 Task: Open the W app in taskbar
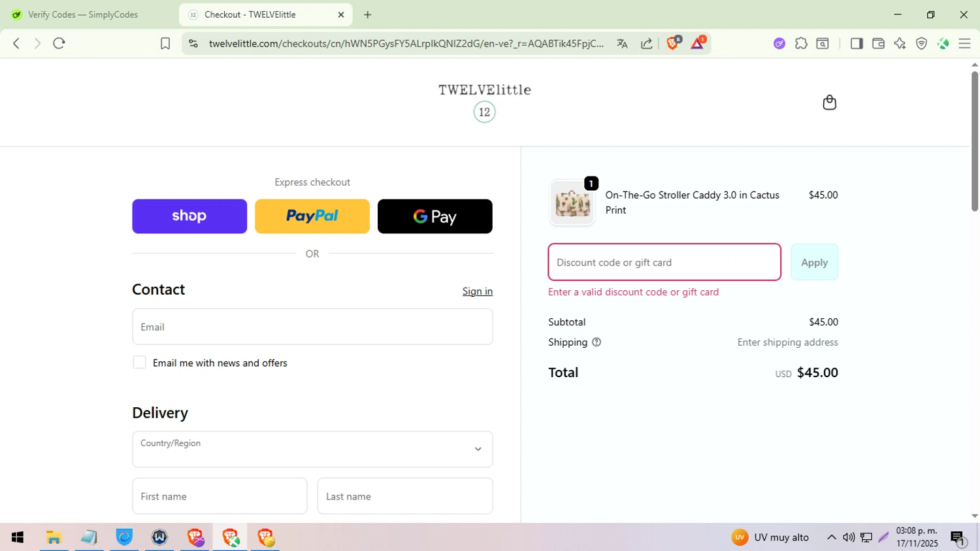pos(159,537)
